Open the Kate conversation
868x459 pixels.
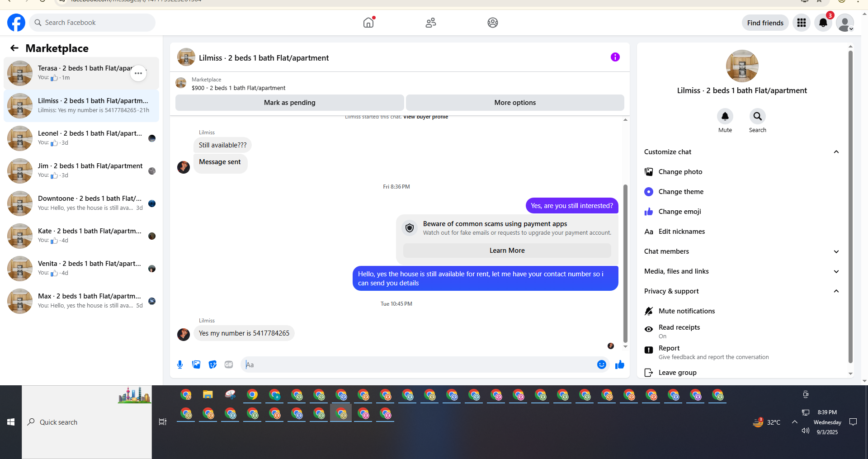tap(81, 236)
